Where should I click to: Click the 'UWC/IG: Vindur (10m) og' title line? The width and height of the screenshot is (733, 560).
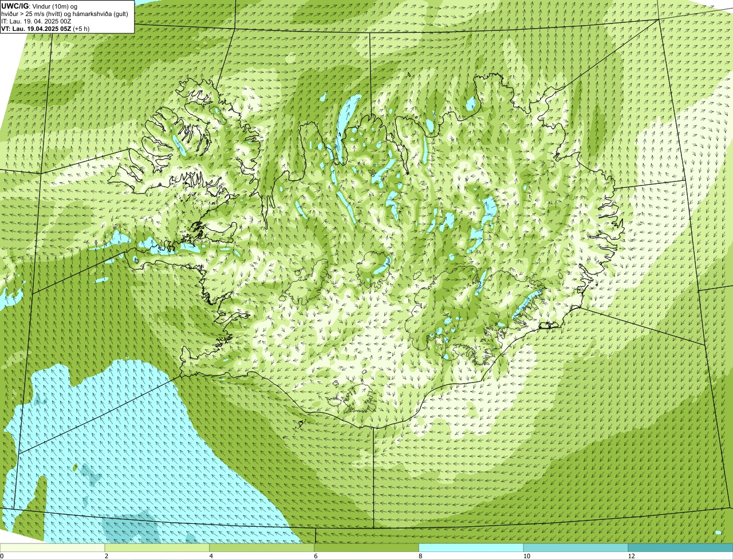pyautogui.click(x=40, y=6)
